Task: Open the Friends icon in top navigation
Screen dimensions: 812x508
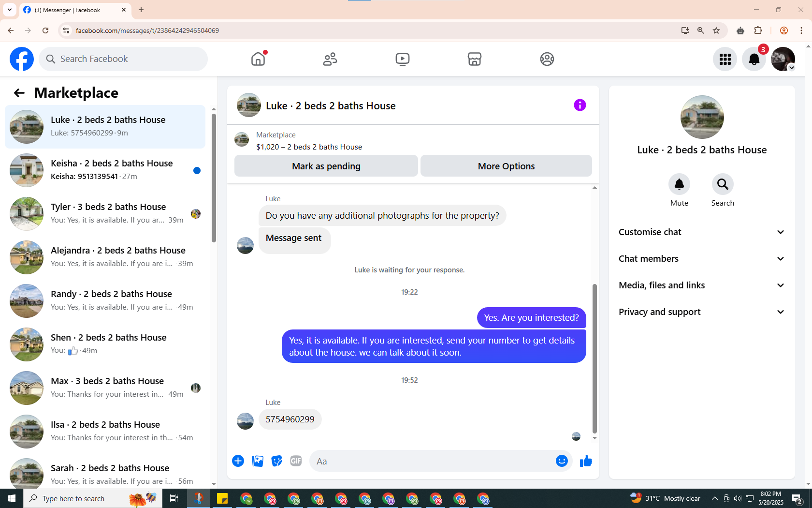Action: point(330,59)
